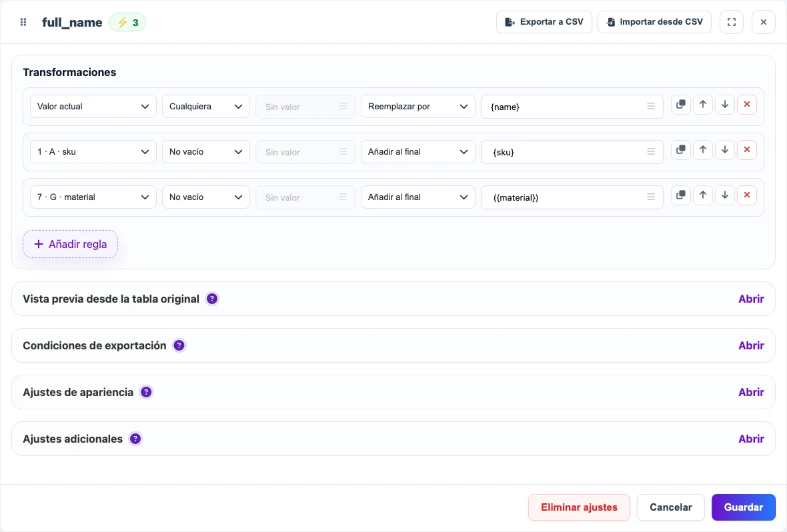Duplicate the {sku} rule
The width and height of the screenshot is (787, 532).
point(680,149)
